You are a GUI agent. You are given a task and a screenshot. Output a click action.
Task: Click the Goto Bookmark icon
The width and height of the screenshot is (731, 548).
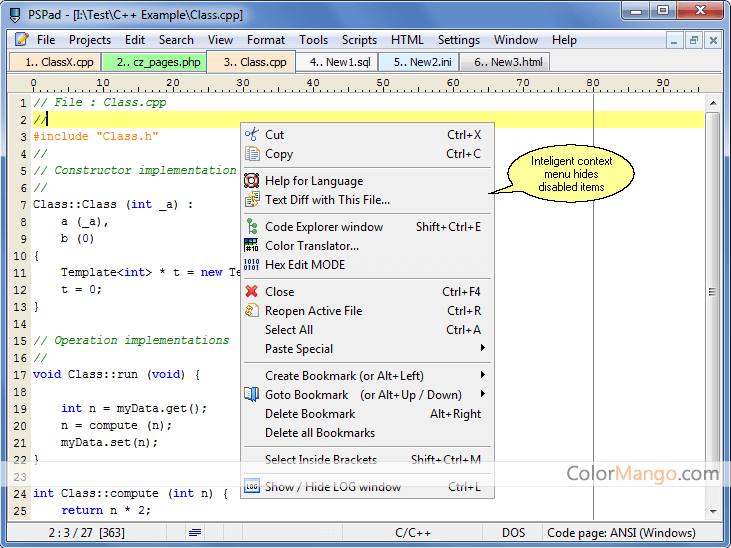coord(252,395)
